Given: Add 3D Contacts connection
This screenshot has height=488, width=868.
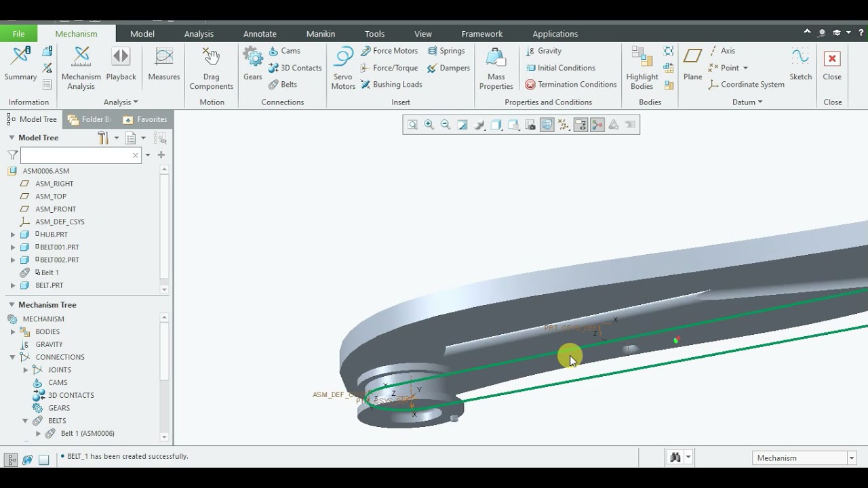Looking at the screenshot, I should point(295,68).
